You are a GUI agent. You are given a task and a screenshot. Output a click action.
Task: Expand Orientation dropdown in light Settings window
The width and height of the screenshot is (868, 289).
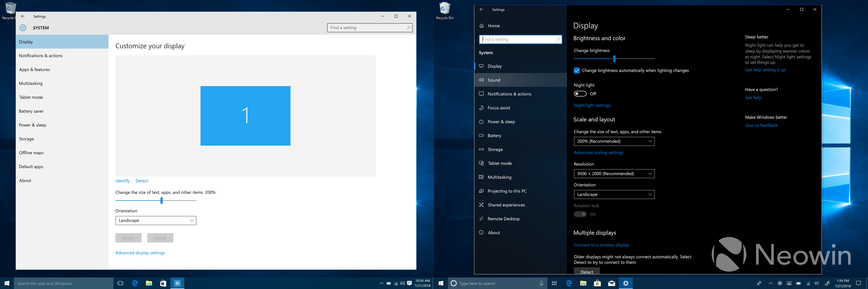(x=155, y=220)
